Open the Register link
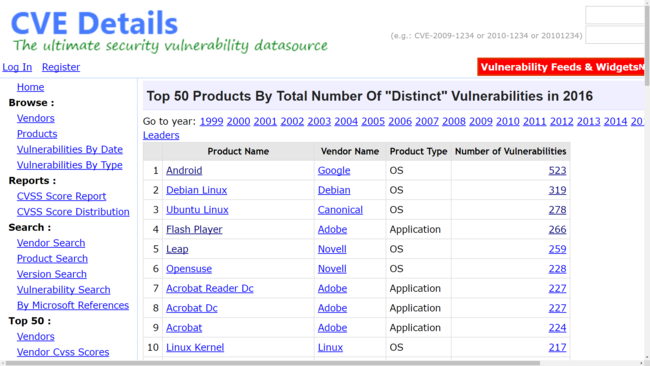This screenshot has height=366, width=650. (61, 67)
